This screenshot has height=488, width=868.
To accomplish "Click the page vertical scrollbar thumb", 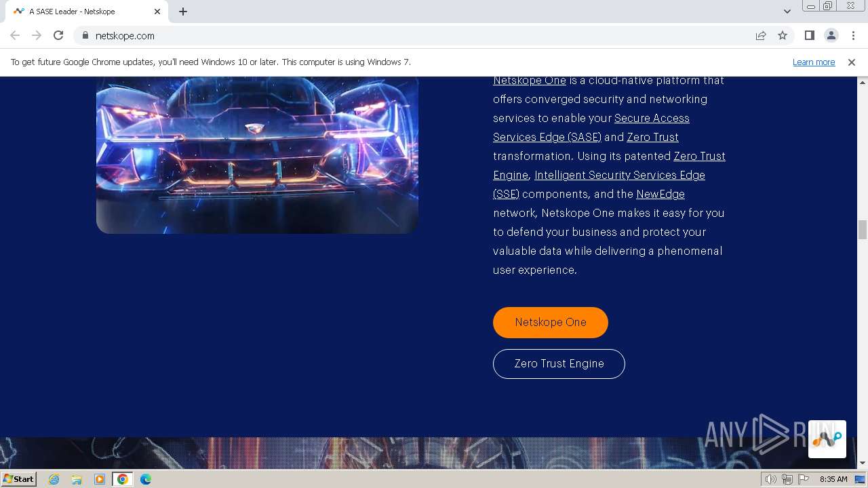I will (x=863, y=230).
